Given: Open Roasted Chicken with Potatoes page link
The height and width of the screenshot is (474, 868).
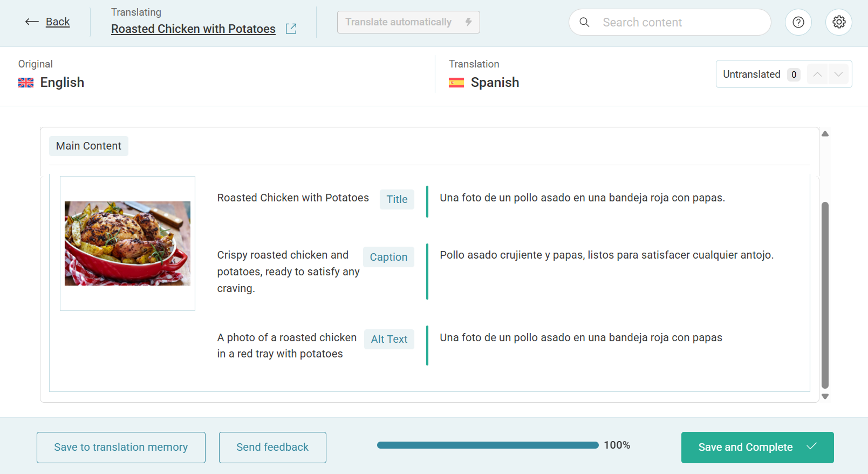Looking at the screenshot, I should pos(193,29).
